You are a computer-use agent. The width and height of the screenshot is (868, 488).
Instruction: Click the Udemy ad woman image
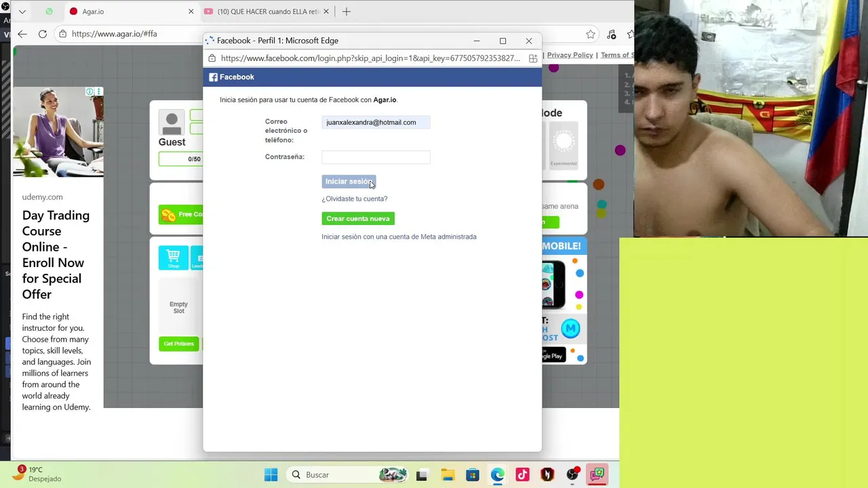point(58,131)
